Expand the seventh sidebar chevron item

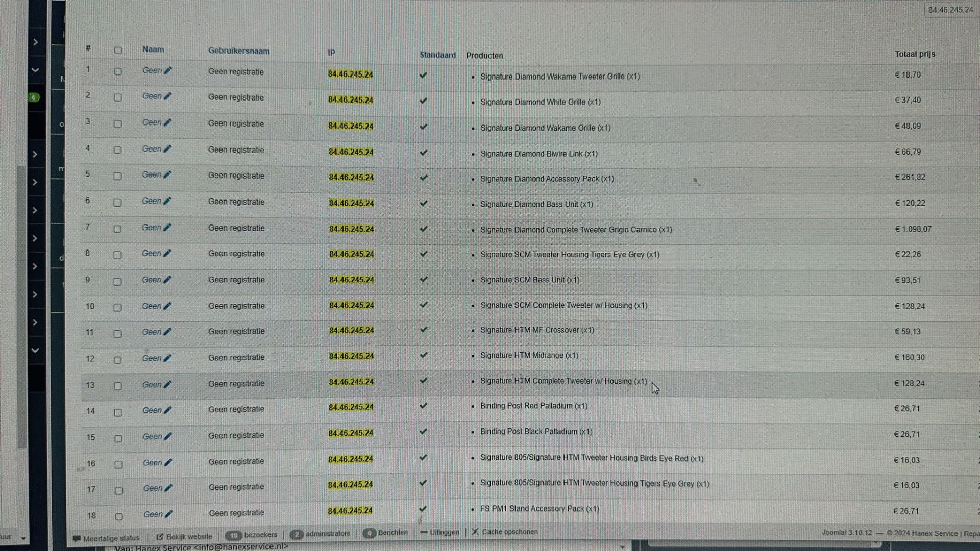35,266
